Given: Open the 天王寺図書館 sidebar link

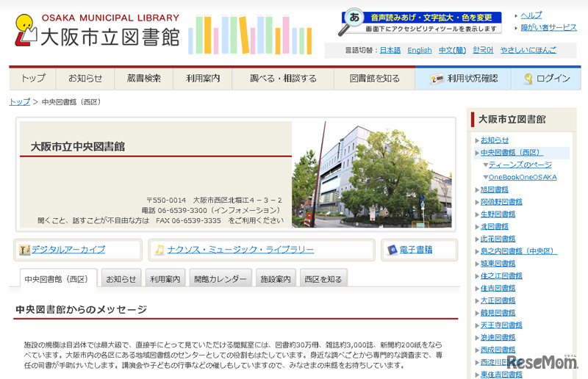Looking at the screenshot, I should (x=501, y=325).
